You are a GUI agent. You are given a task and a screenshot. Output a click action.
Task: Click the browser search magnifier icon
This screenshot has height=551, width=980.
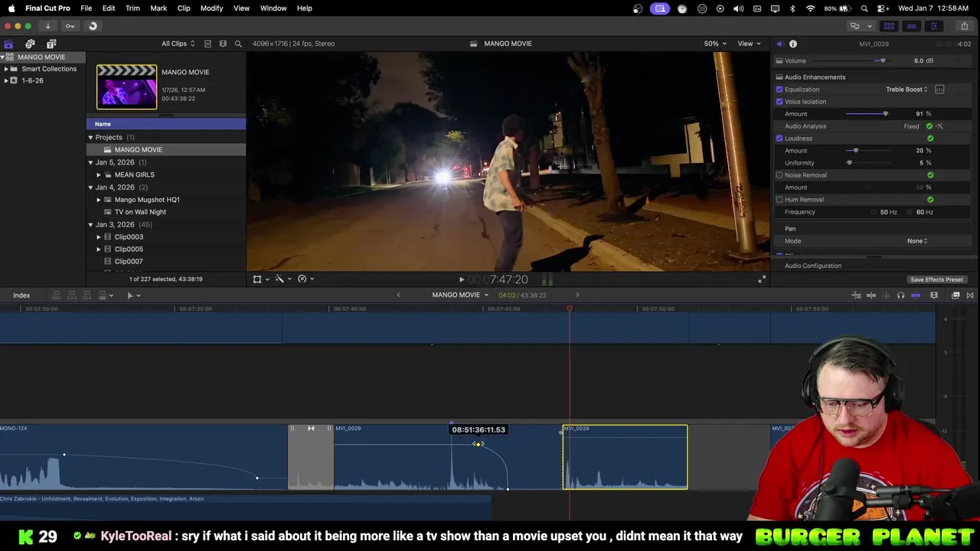click(238, 44)
